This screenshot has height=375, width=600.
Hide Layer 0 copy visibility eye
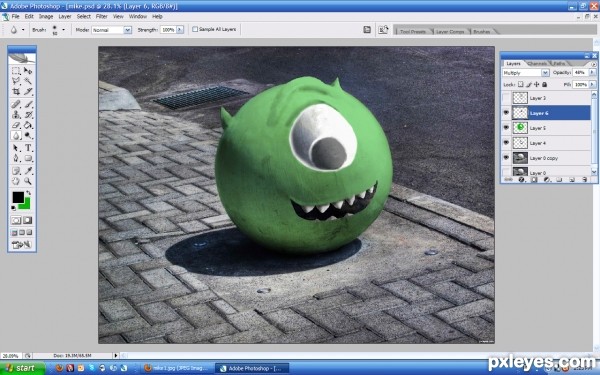point(506,158)
